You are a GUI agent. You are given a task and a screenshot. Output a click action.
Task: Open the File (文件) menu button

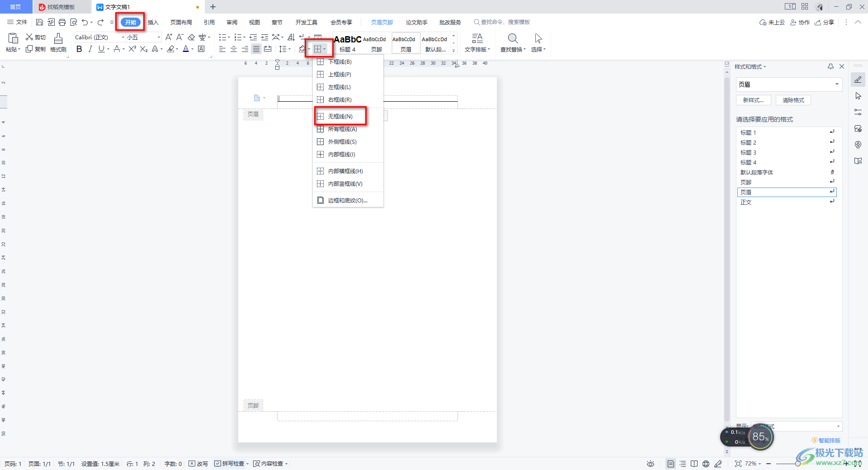17,22
